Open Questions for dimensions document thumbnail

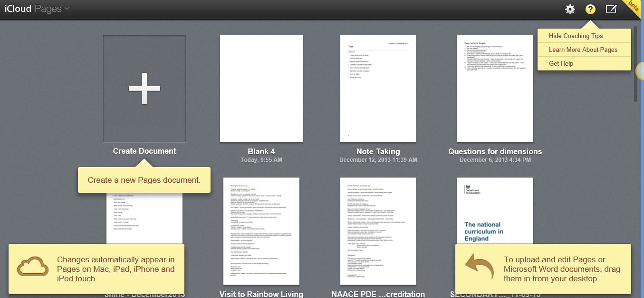coord(495,89)
